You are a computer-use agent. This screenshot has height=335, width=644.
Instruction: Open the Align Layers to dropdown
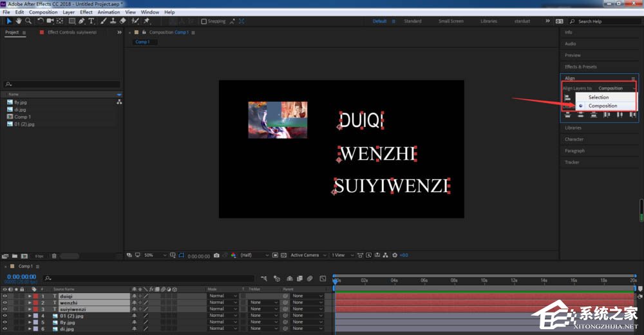pyautogui.click(x=616, y=88)
